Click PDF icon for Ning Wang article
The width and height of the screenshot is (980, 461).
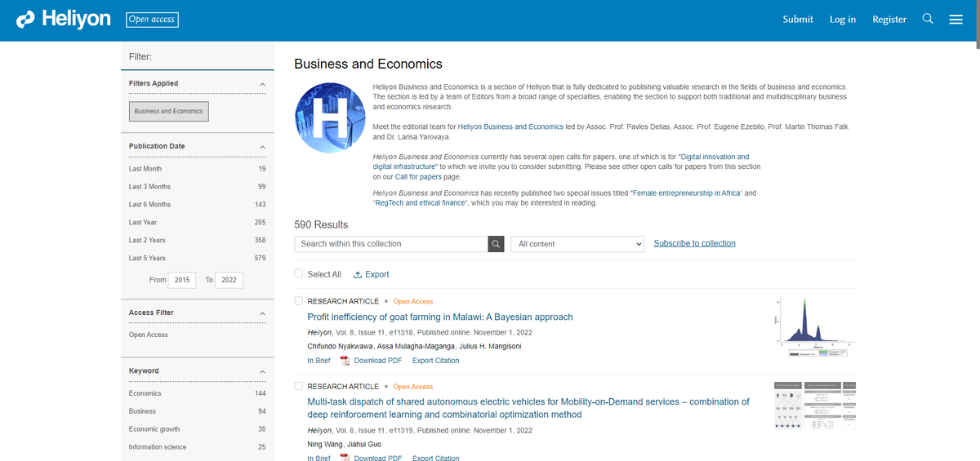[x=345, y=458]
